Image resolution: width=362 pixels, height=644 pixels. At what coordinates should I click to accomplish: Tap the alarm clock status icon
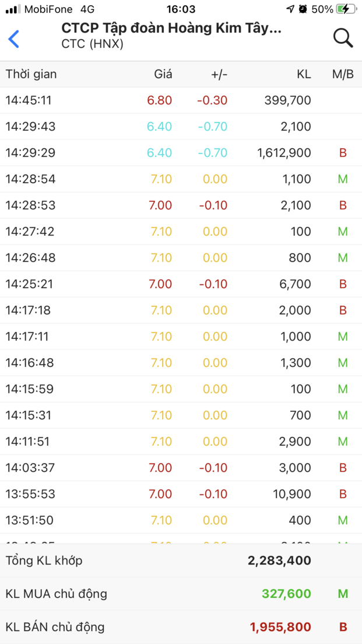(303, 9)
